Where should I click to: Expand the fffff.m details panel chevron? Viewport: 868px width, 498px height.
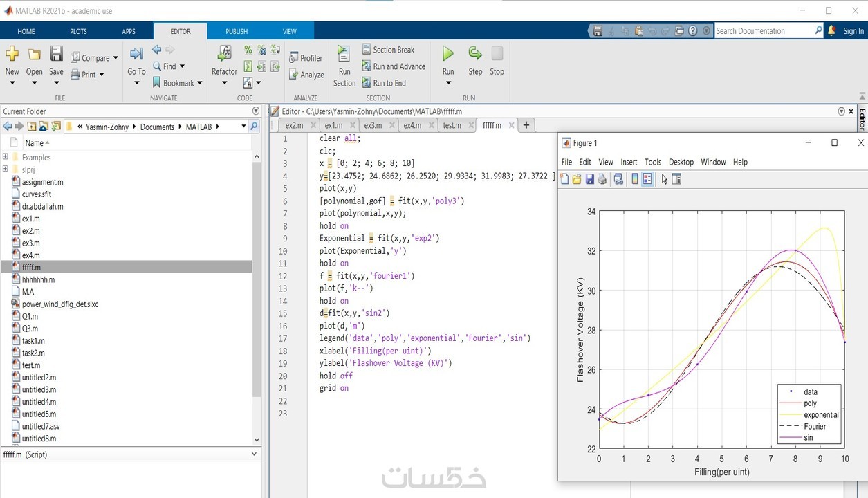click(255, 454)
